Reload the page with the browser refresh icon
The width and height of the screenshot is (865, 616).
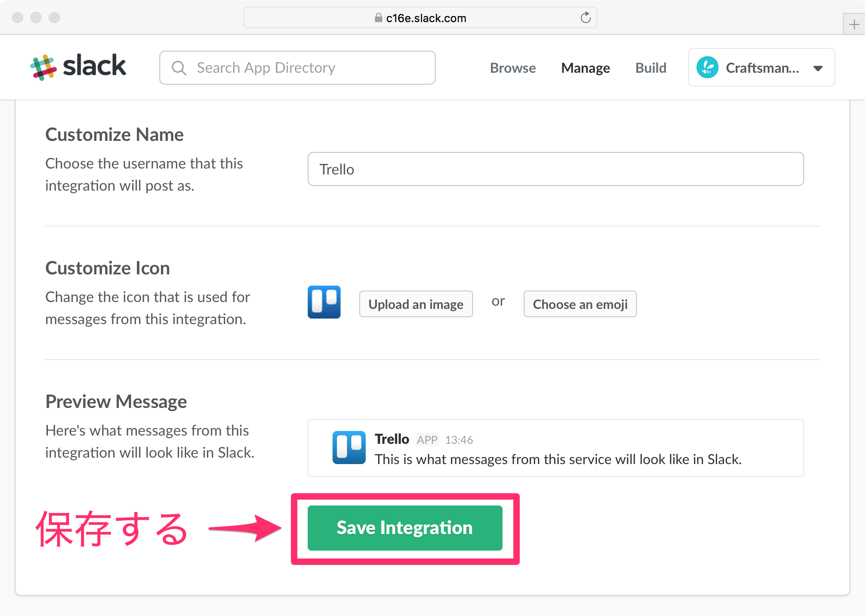pos(585,18)
